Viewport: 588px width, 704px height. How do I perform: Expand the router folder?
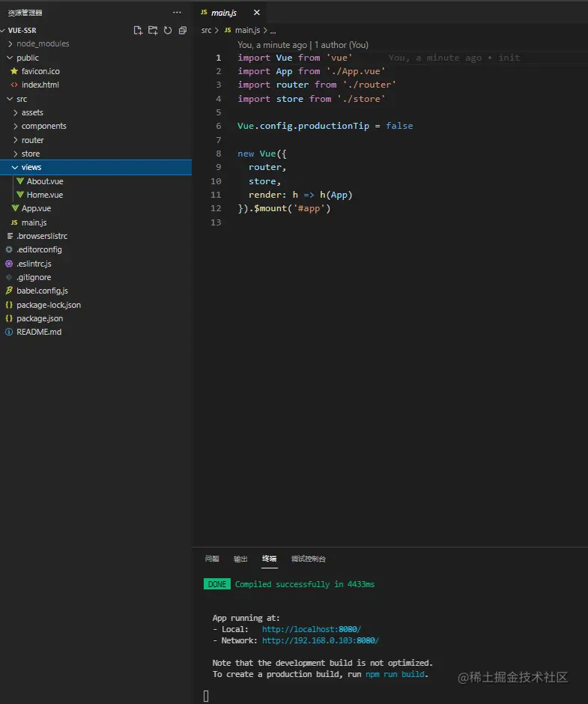coord(15,140)
